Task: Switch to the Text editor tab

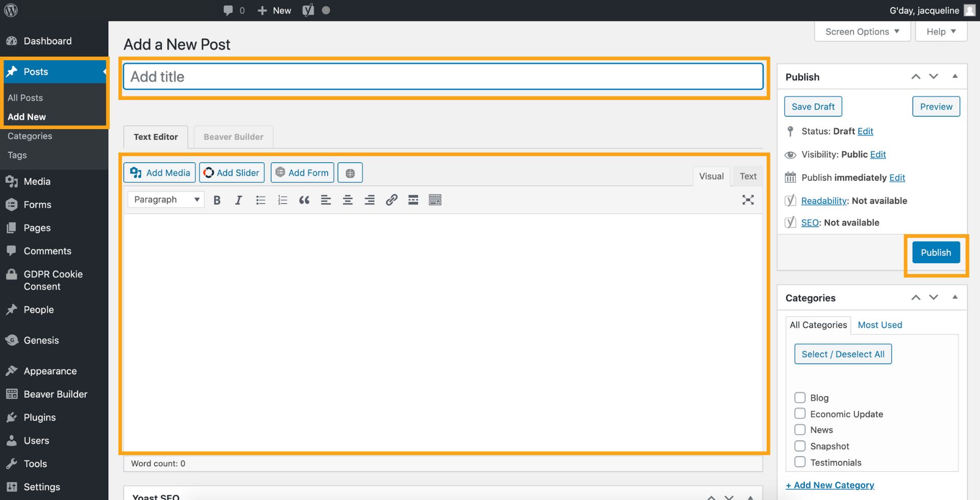Action: (x=748, y=177)
